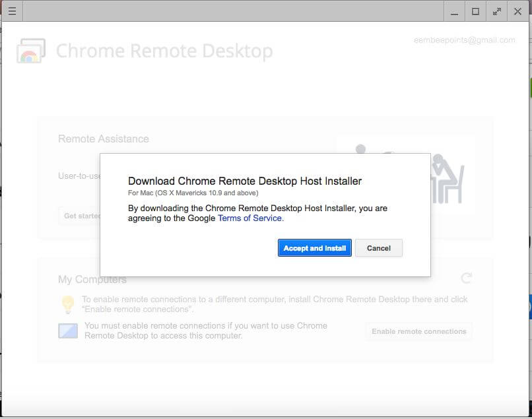Screen dimensions: 532x419
Task: Open the hamburger menu in the title bar
Action: 13,11
